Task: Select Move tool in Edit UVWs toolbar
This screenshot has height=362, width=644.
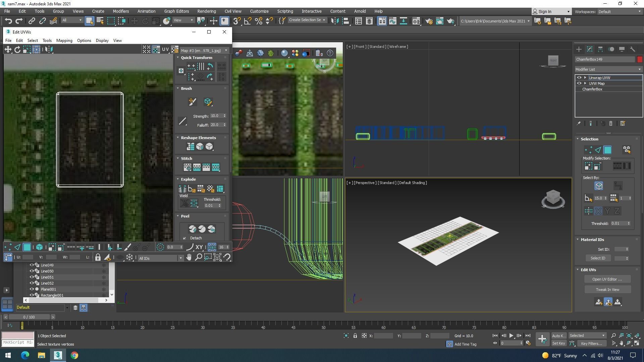Action: (8, 50)
